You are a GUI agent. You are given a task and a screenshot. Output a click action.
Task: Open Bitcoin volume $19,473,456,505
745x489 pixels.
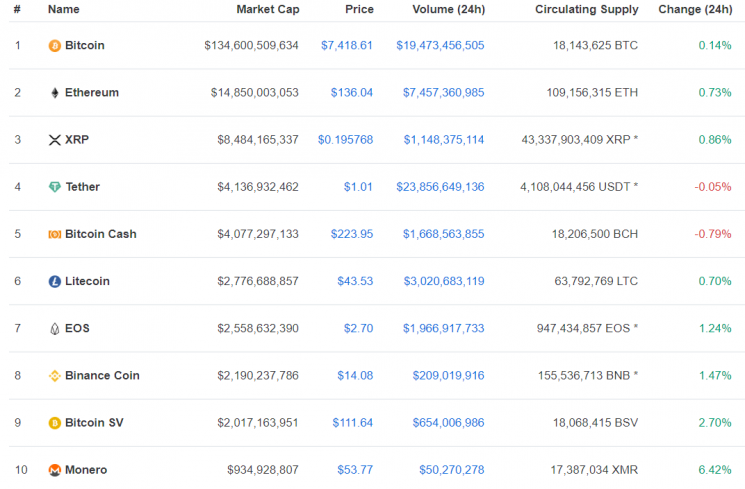(440, 46)
